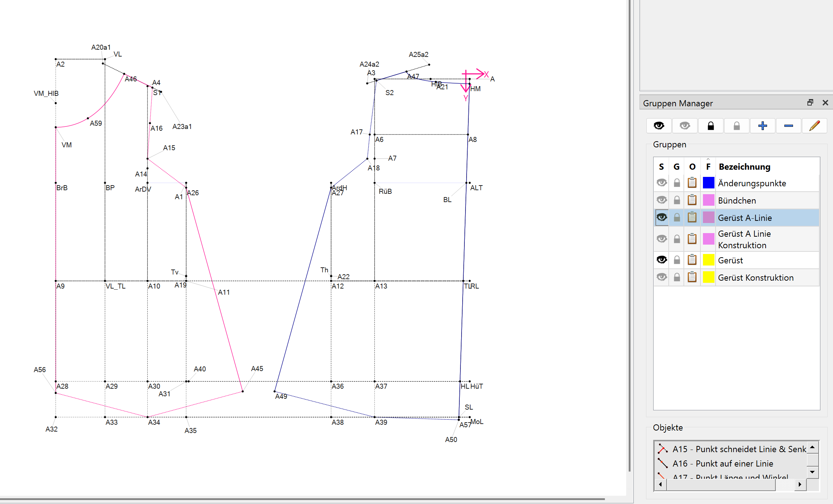Hide the Gerüst group via eye icon
The height and width of the screenshot is (504, 833).
point(661,260)
